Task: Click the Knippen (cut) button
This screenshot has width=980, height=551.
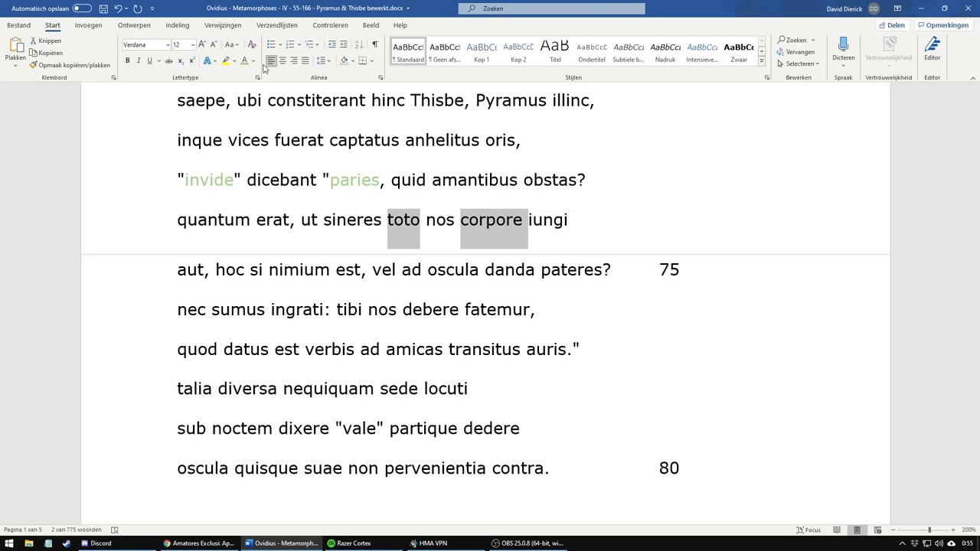Action: click(46, 41)
